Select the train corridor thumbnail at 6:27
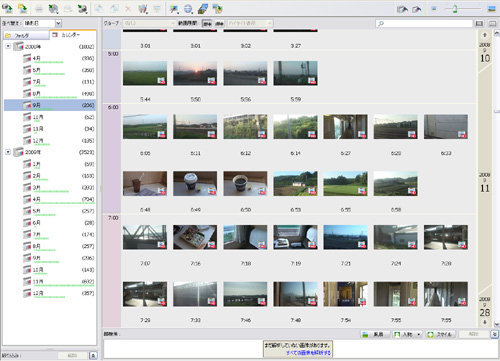 345,127
